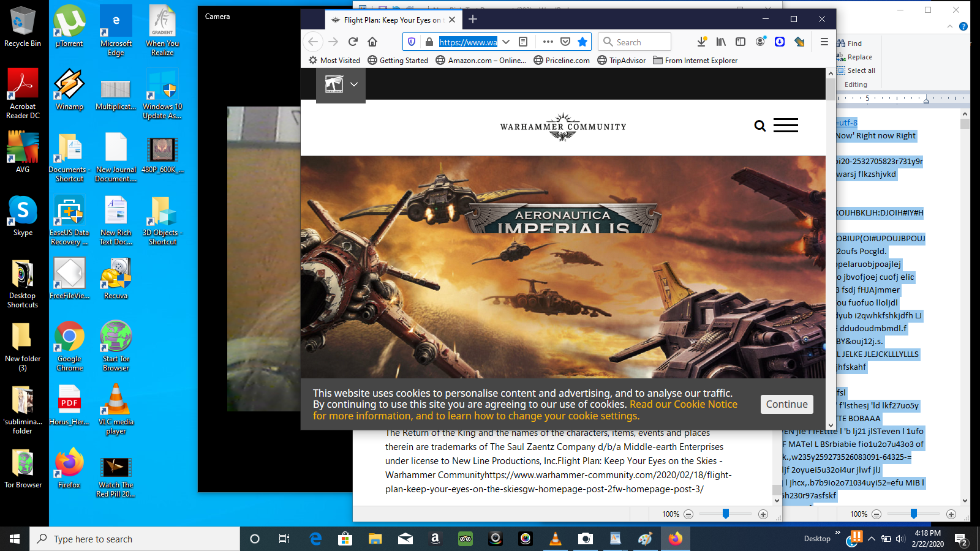Open Warhammer Community hamburger menu
980x551 pixels.
(x=786, y=126)
